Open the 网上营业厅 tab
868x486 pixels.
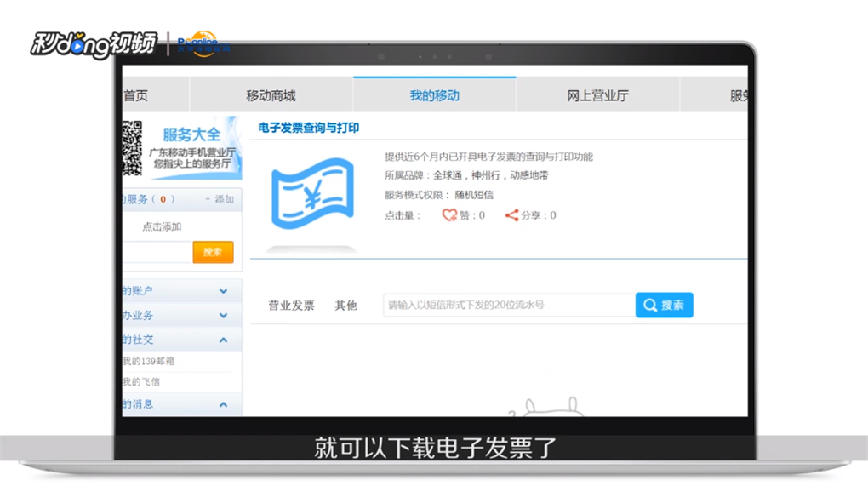point(598,96)
